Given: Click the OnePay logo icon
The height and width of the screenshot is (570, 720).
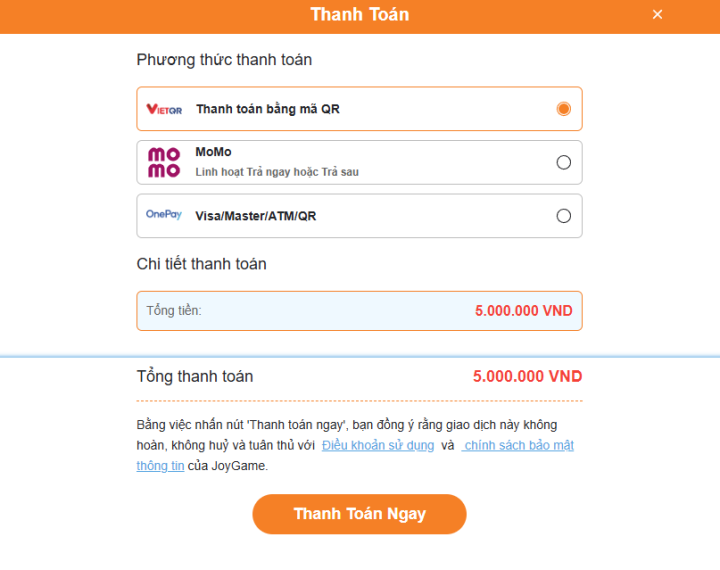Looking at the screenshot, I should click(x=164, y=215).
